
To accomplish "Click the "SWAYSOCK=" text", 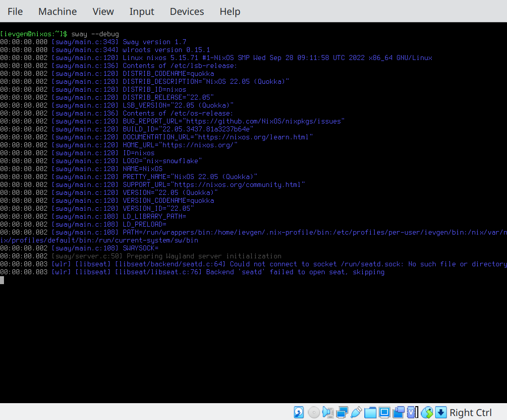I will click(141, 248).
